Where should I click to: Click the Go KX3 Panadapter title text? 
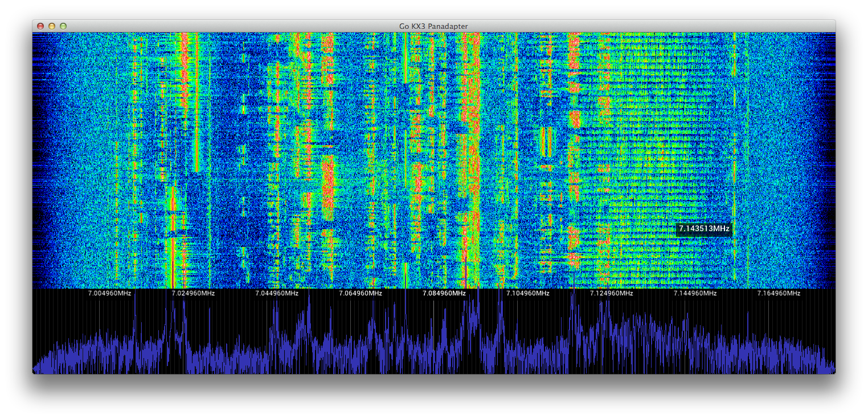point(433,26)
